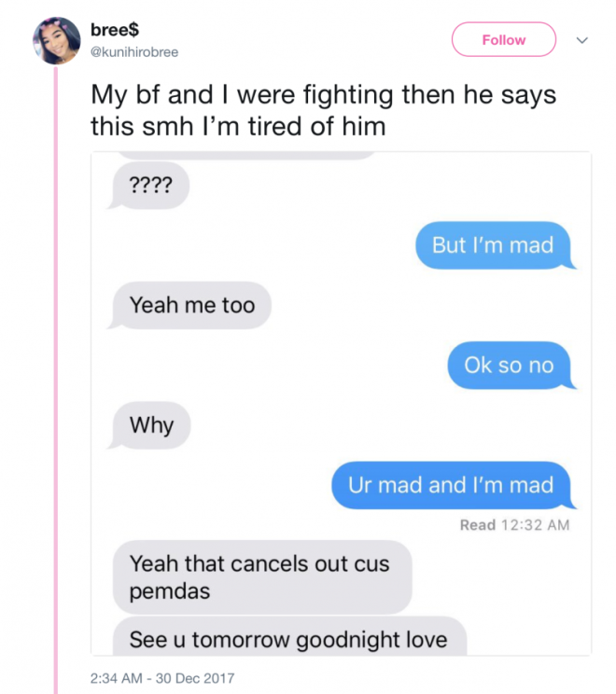Click the "Why" gray message bubble
The image size is (616, 694).
pos(149,425)
